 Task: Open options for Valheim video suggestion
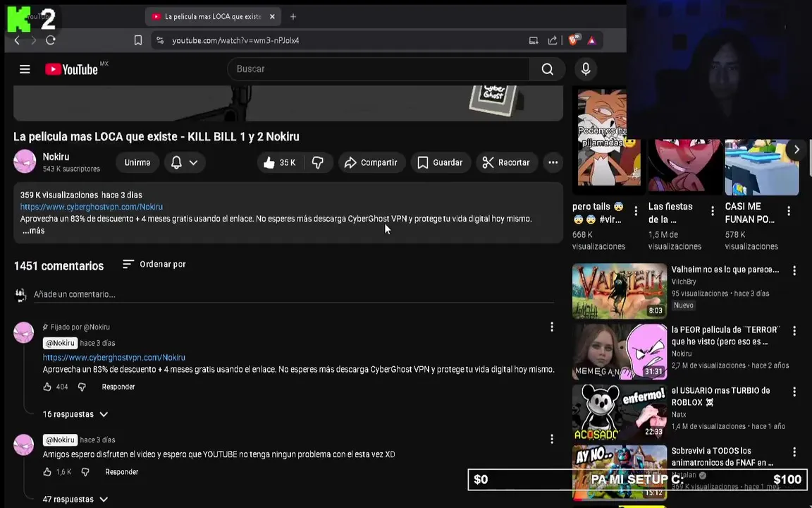[794, 270]
